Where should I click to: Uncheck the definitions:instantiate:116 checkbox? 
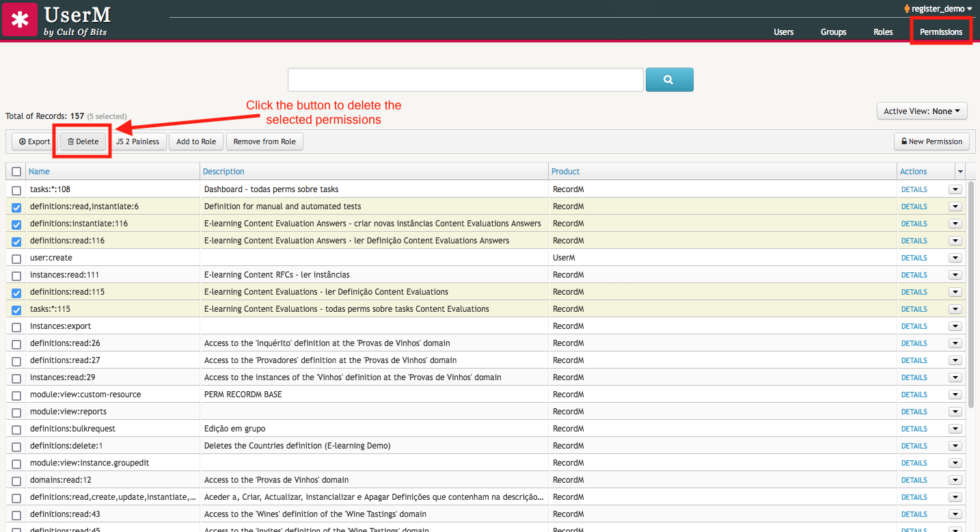coord(16,224)
